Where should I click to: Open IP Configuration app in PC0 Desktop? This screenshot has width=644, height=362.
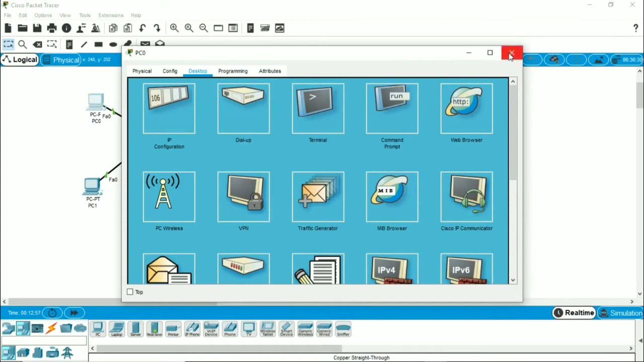click(x=169, y=109)
